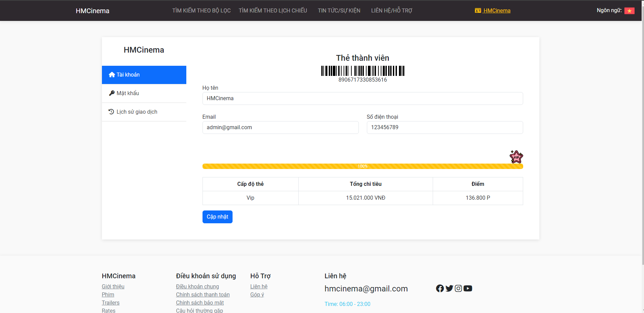Click the membership card icon beside HMCinema
644x313 pixels.
(x=478, y=10)
